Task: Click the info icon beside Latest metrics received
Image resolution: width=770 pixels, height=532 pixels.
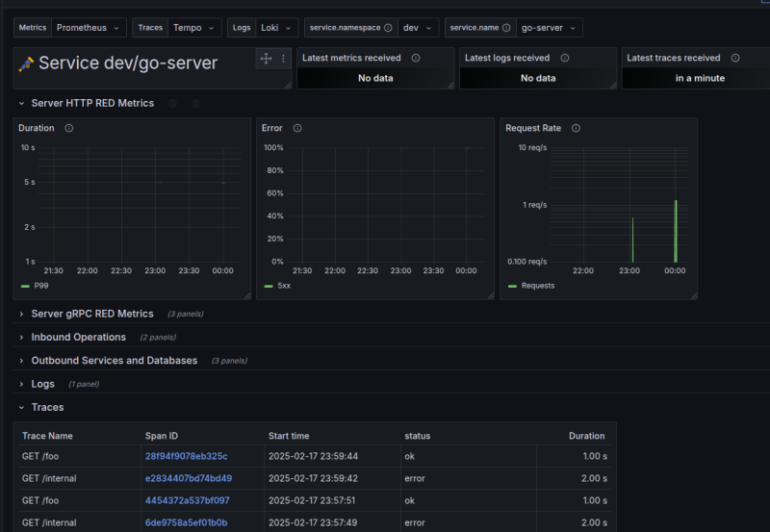Action: 415,58
